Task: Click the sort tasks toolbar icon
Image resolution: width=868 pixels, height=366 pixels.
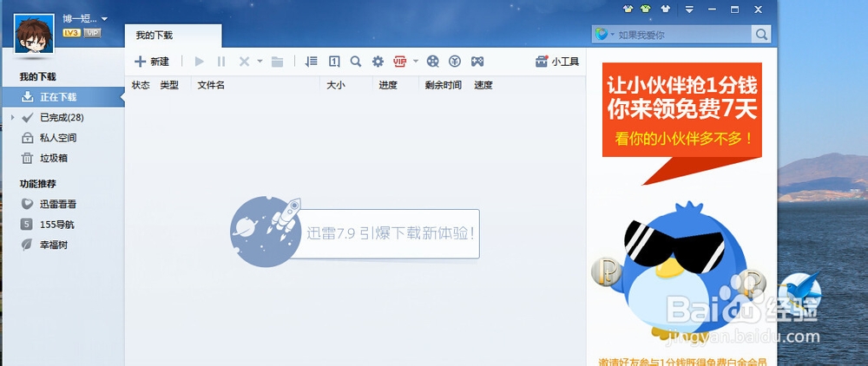Action: pos(311,62)
